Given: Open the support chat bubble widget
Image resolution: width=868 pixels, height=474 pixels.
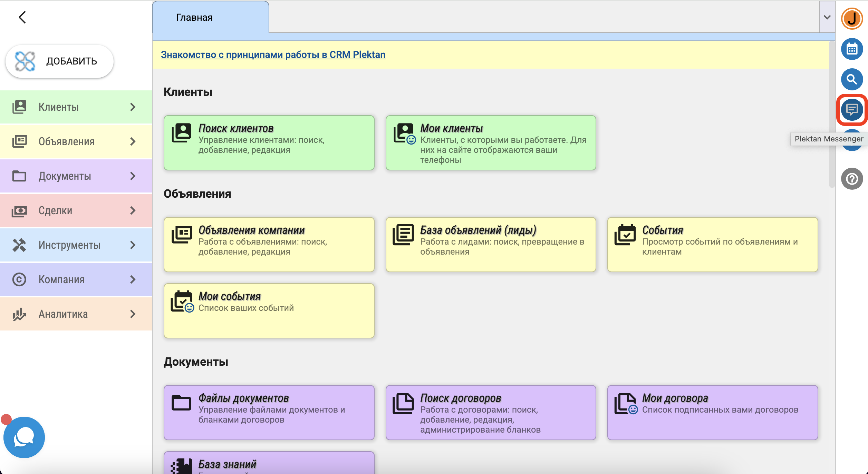Looking at the screenshot, I should 24,437.
